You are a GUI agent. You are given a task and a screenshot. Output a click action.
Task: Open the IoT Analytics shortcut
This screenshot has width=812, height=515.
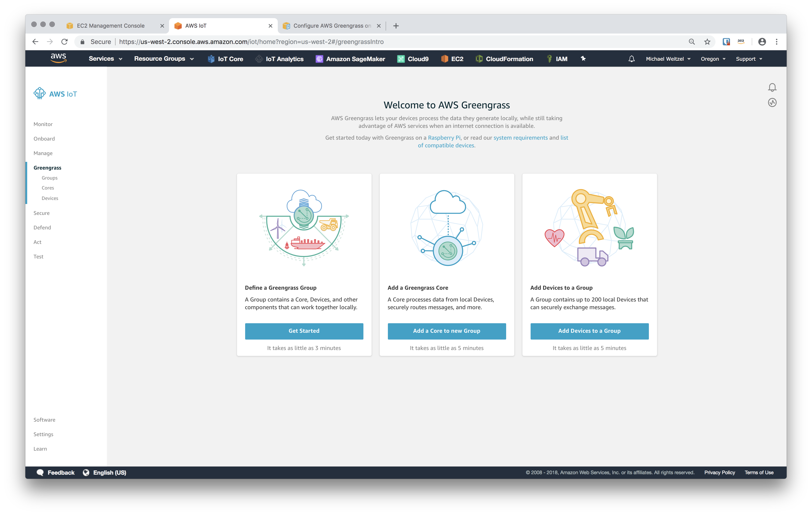click(x=279, y=59)
